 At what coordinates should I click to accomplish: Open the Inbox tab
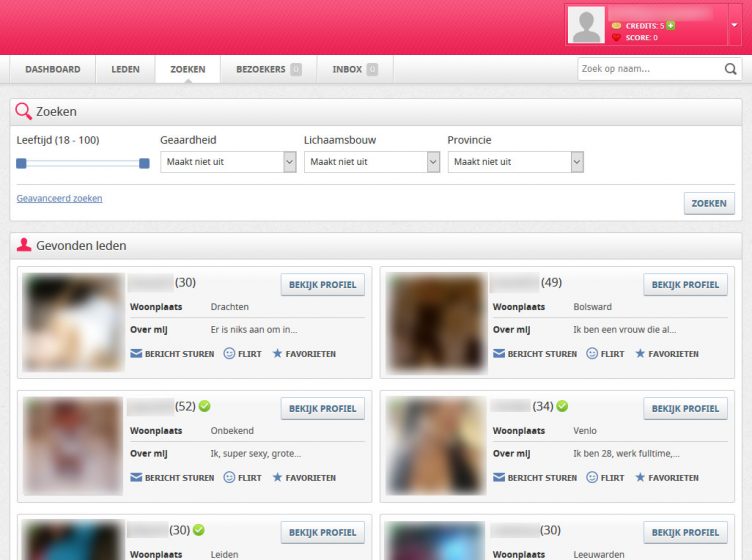355,70
